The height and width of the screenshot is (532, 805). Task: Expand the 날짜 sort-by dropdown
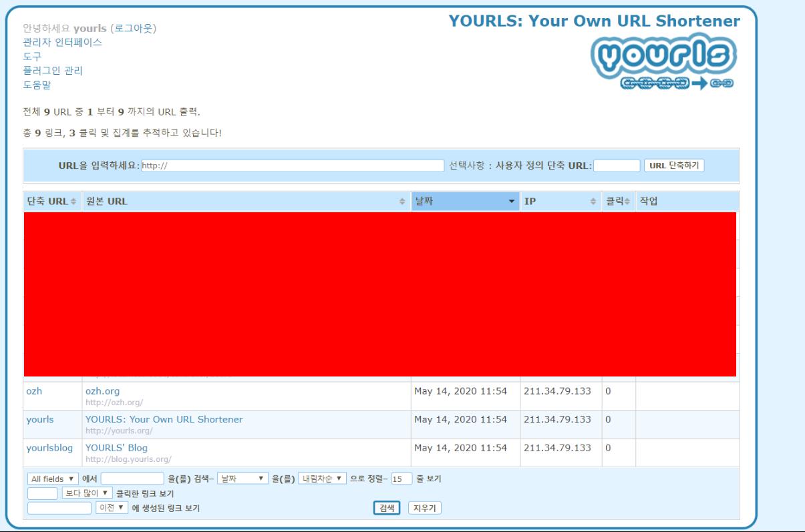[x=243, y=479]
